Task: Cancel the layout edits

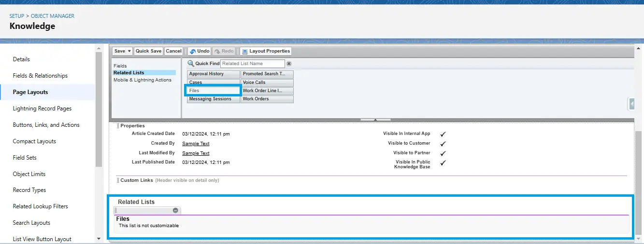Action: coord(173,51)
